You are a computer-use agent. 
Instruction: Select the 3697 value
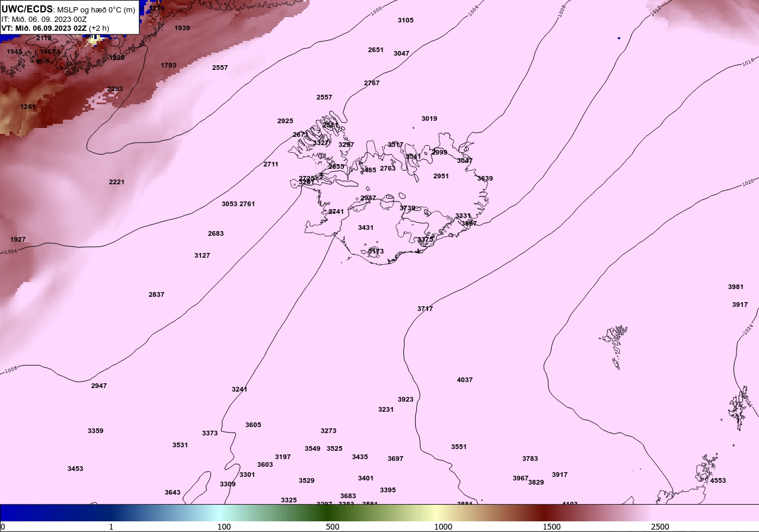point(396,459)
